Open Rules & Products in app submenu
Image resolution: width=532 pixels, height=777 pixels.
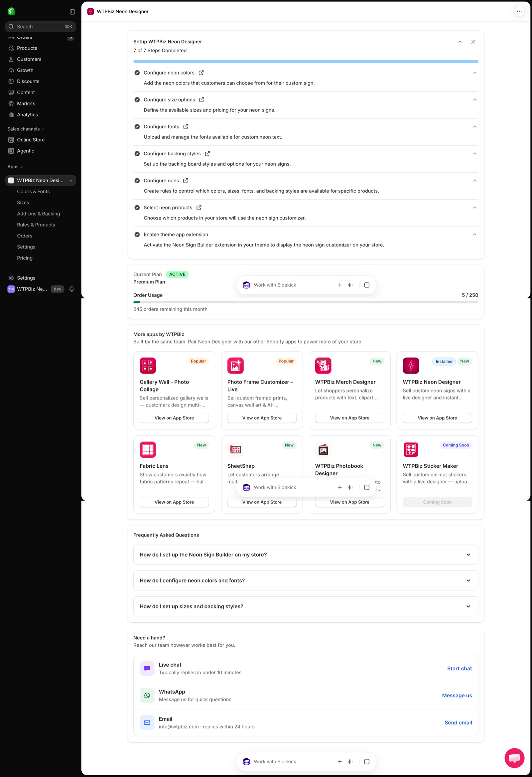(36, 224)
